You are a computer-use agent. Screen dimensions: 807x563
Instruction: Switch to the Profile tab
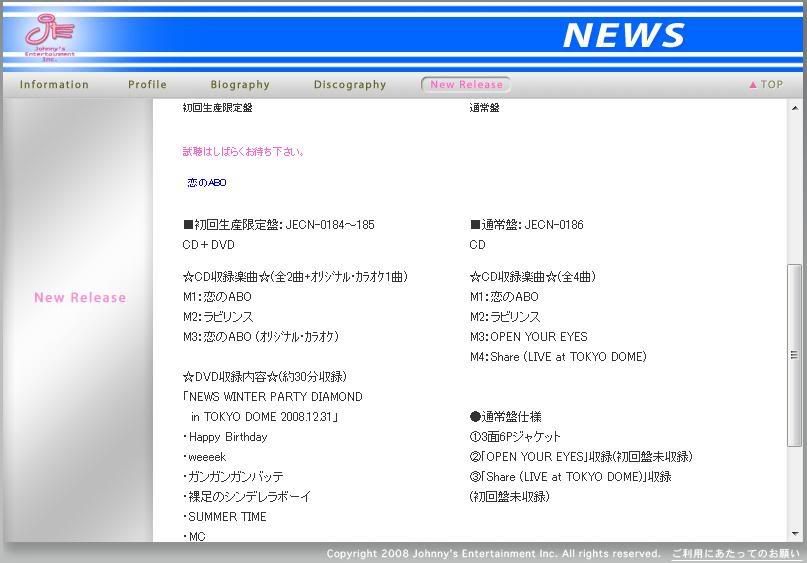[x=147, y=85]
